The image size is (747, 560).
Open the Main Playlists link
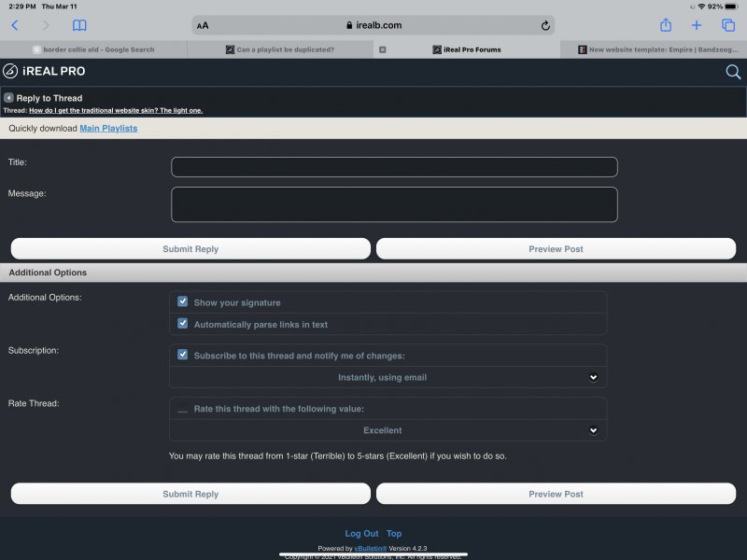[x=108, y=128]
